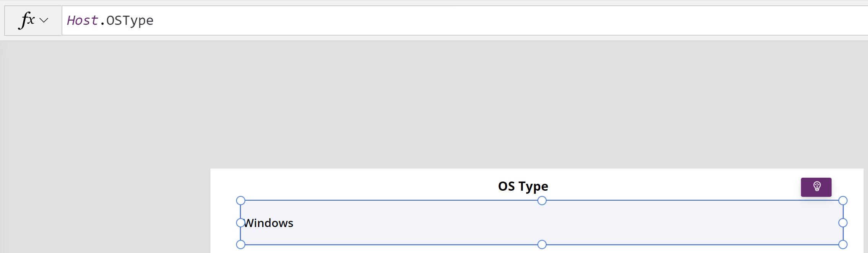This screenshot has height=253, width=868.
Task: Click 'Host' in the formula
Action: (82, 20)
